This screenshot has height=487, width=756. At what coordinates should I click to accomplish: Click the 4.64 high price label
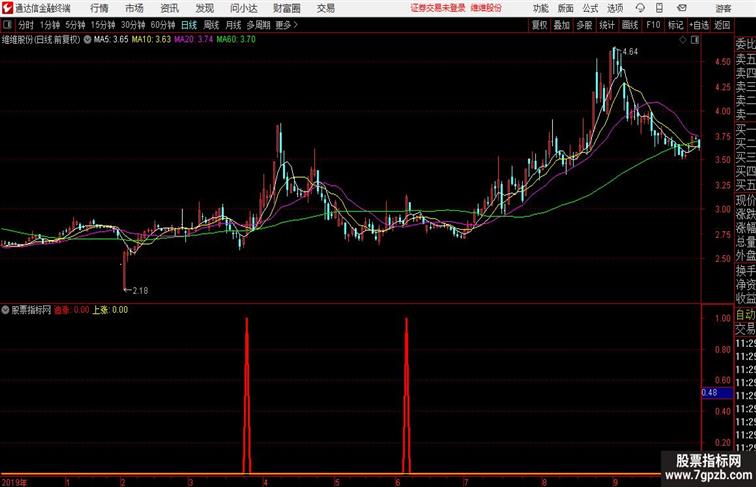[x=630, y=52]
